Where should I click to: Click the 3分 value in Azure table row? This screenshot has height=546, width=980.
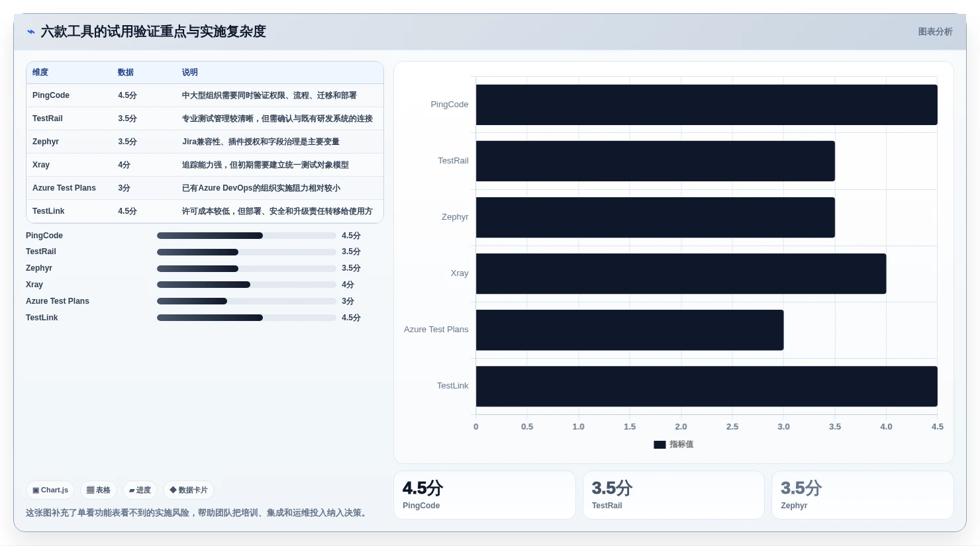tap(124, 188)
